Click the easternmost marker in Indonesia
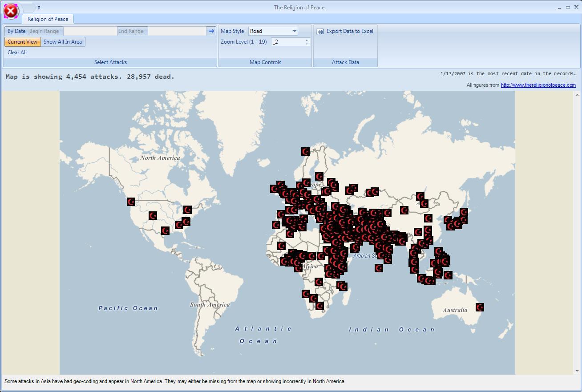This screenshot has width=582, height=392. click(448, 275)
